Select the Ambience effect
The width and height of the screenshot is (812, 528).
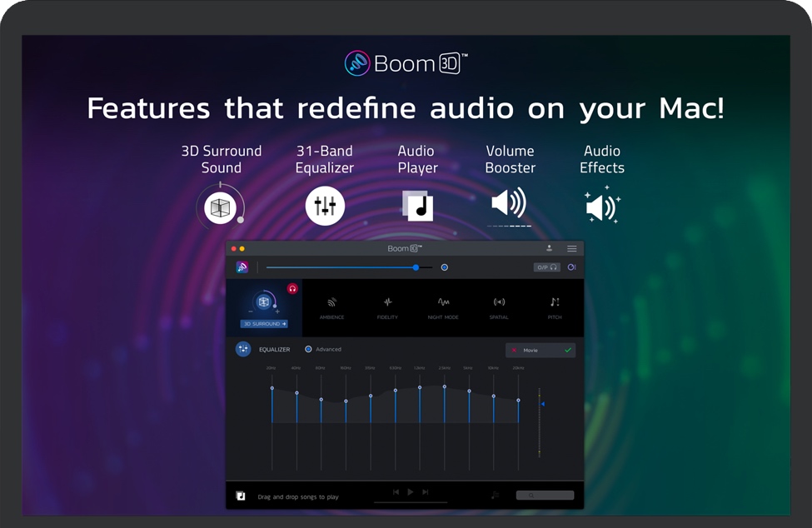pos(332,307)
